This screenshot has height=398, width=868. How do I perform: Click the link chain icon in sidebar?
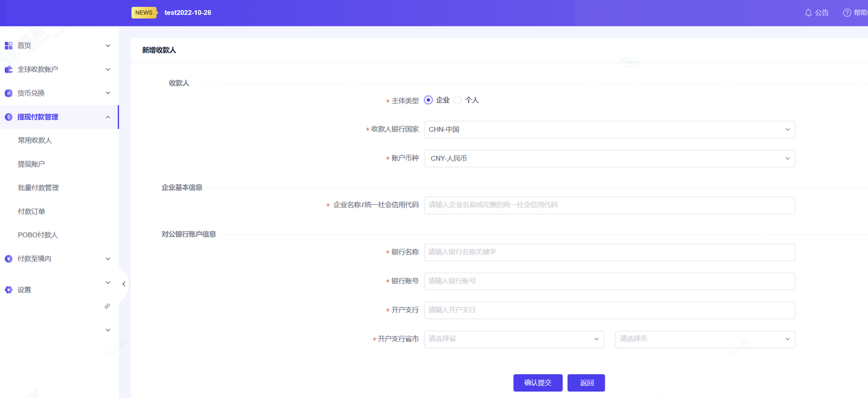107,306
